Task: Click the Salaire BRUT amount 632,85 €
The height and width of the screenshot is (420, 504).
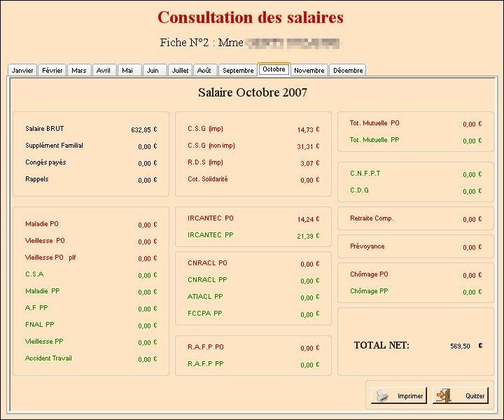Action: (x=144, y=129)
